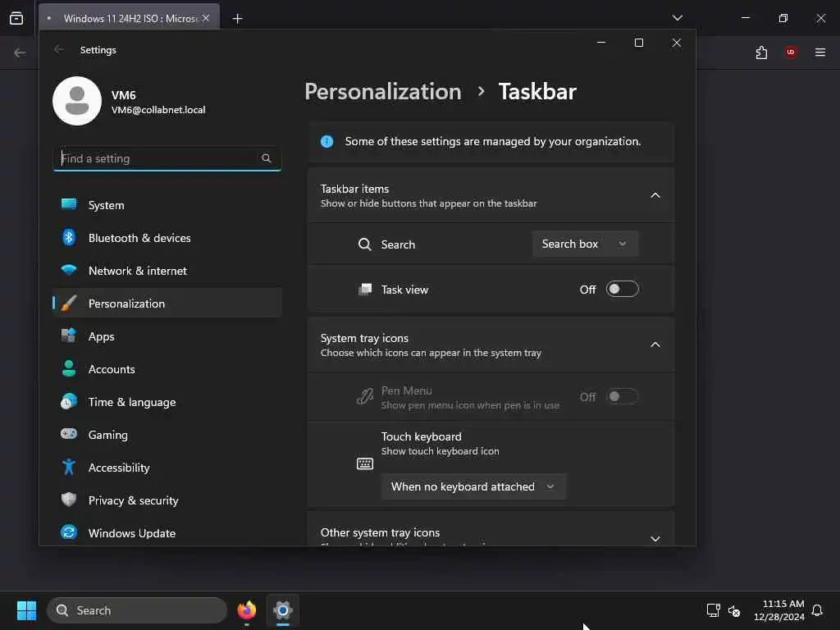
Task: Select the Windows 11 24H2 ISO tab
Action: [129, 19]
